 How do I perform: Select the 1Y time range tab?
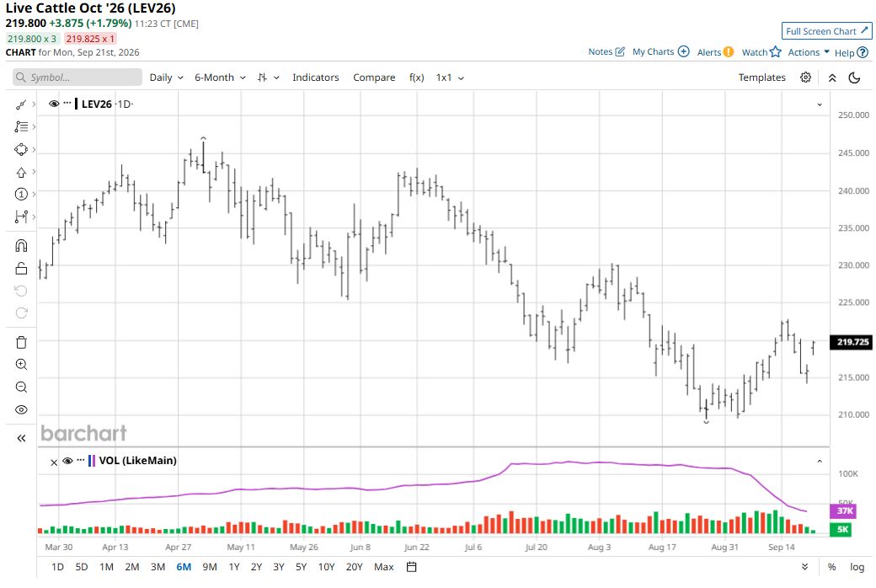[x=234, y=567]
